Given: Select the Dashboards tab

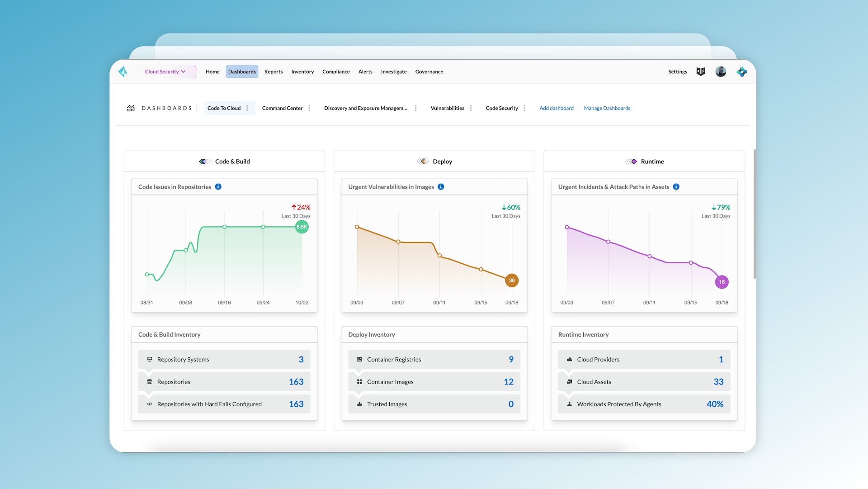Looking at the screenshot, I should 242,71.
